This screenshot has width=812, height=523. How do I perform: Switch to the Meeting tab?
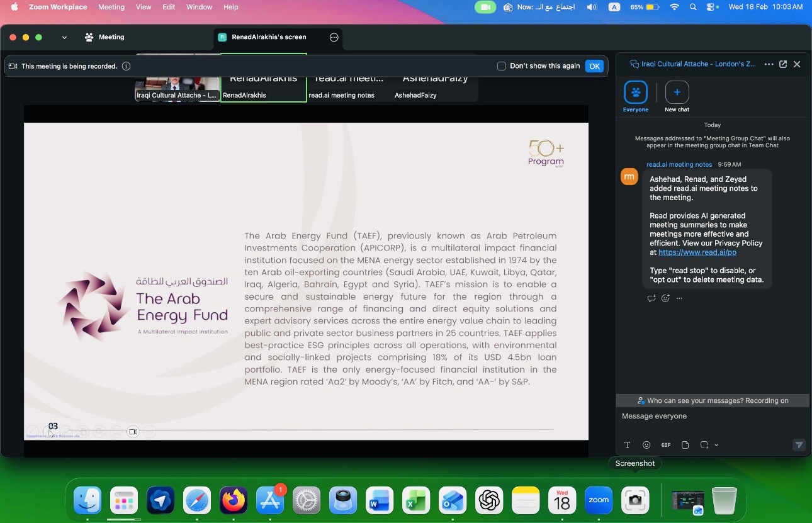point(104,37)
